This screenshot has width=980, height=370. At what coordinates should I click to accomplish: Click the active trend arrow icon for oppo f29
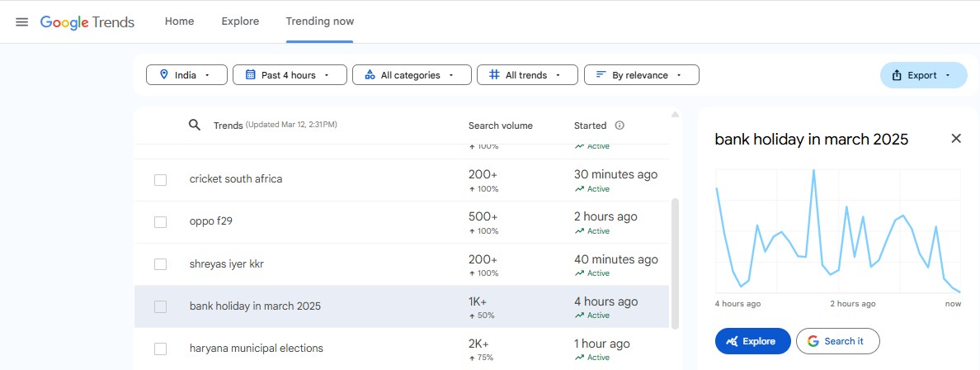tap(579, 231)
